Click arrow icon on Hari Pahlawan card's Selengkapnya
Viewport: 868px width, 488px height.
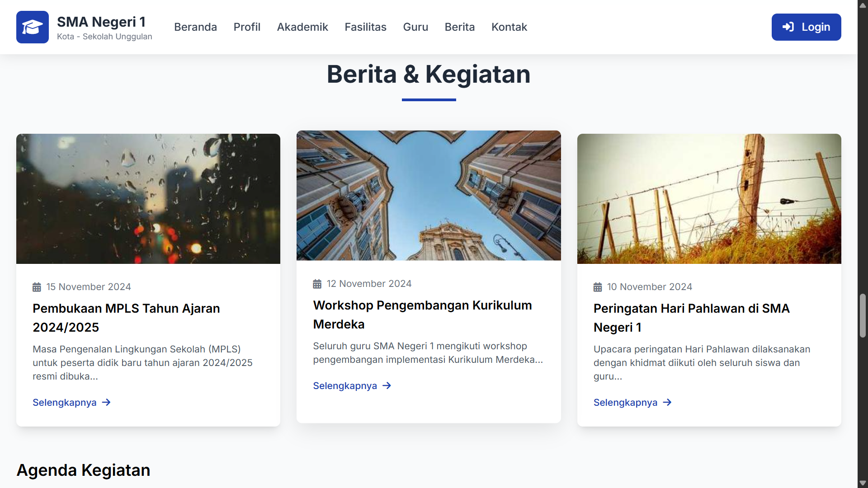(x=667, y=402)
